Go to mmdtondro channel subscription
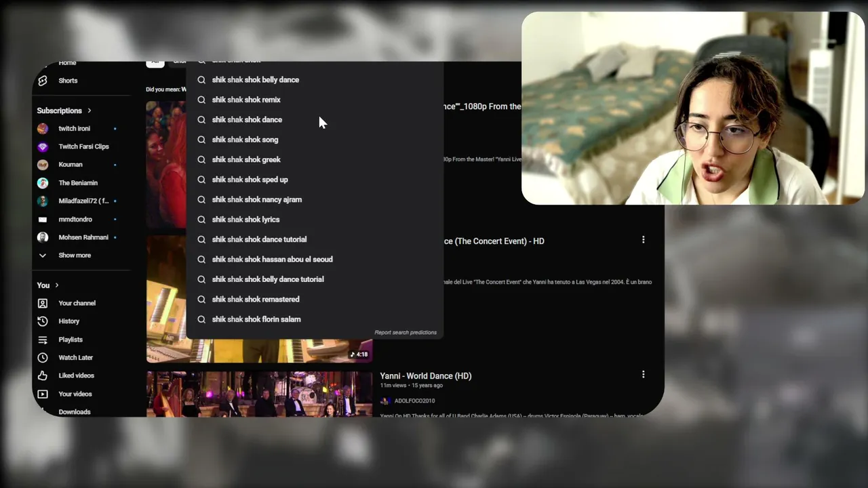Viewport: 868px width, 488px height. point(75,220)
